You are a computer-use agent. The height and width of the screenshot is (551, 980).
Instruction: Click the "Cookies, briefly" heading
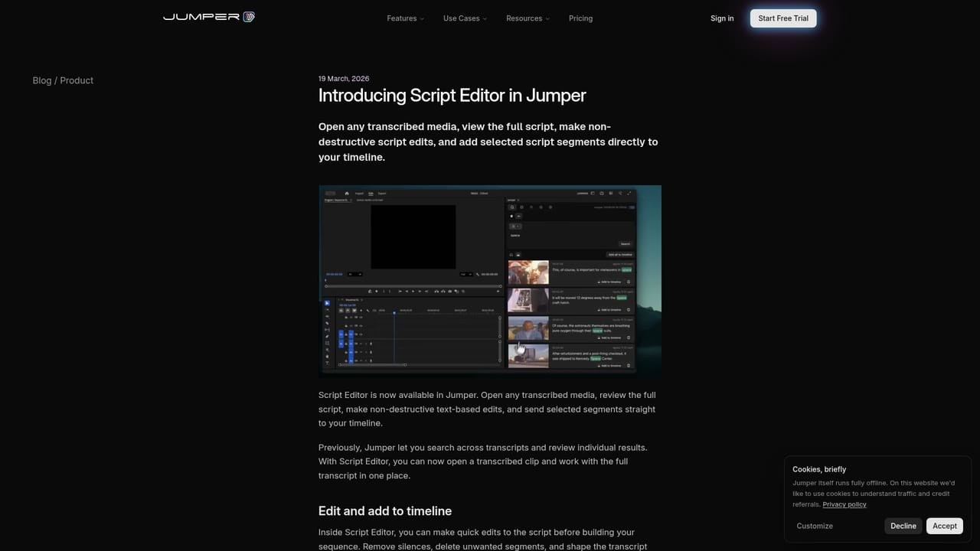click(x=819, y=469)
